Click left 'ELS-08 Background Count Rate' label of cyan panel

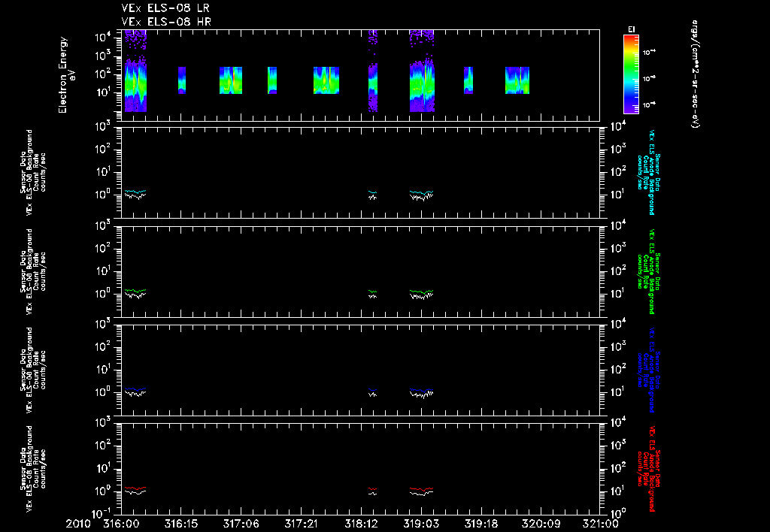coord(33,172)
